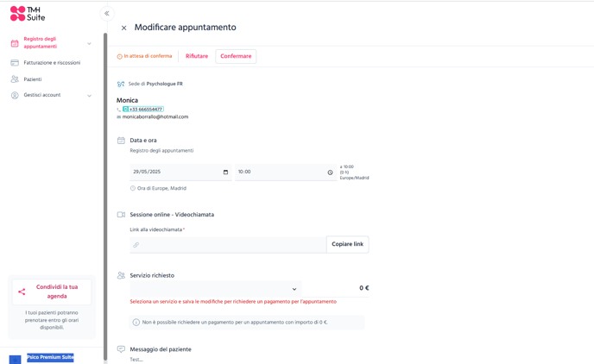Click the Link alla videochiamata field
The height and width of the screenshot is (364, 594).
(x=228, y=245)
